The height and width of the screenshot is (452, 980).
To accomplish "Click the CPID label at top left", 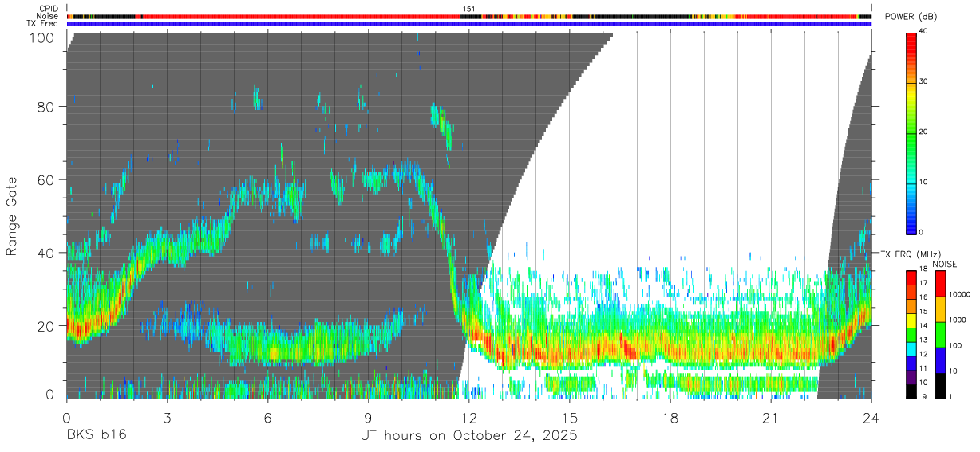I will coord(49,9).
